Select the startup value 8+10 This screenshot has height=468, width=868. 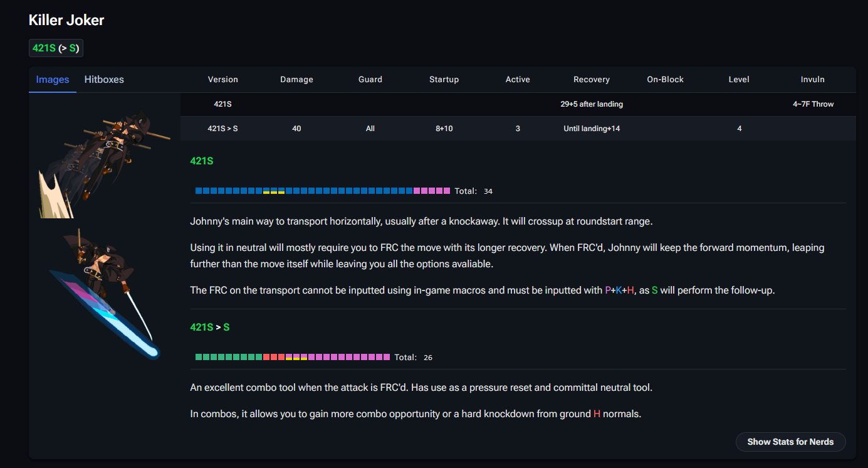pos(444,129)
